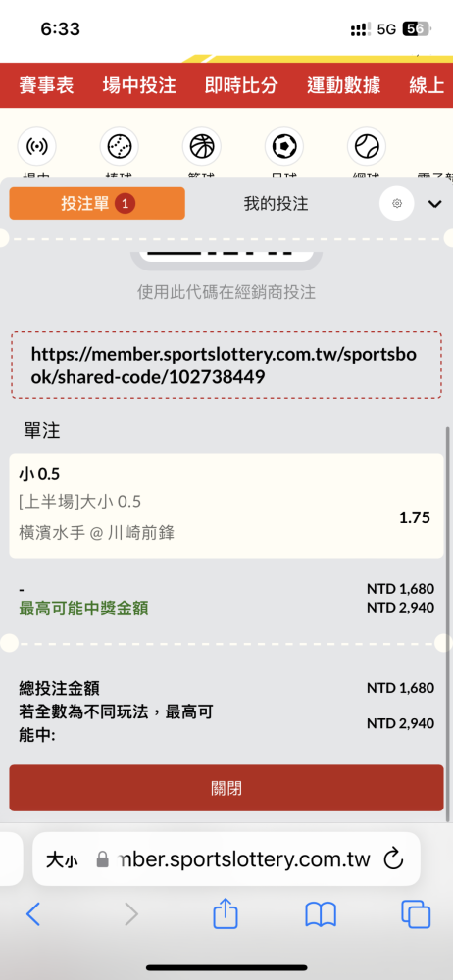Go back with Safari back arrow

coord(33,914)
